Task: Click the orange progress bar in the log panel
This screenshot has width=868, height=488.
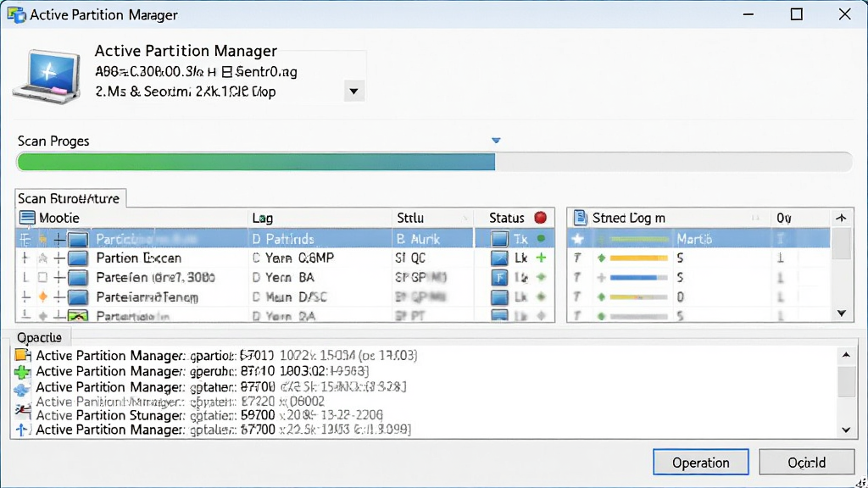Action: [638, 258]
